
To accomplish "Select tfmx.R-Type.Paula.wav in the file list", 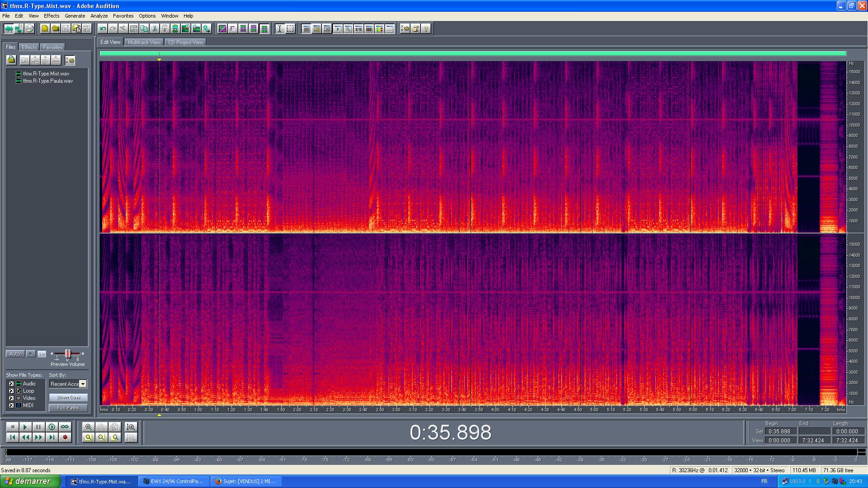I will 48,81.
